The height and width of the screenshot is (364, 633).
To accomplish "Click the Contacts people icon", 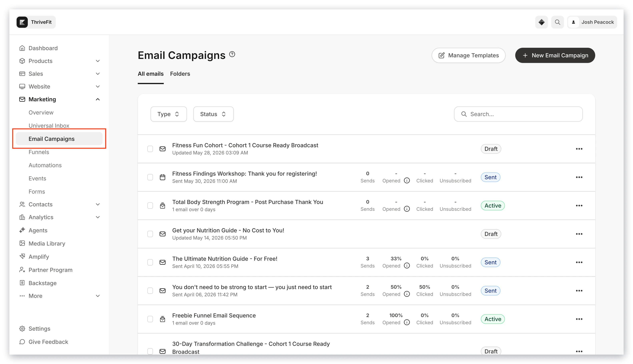I will click(x=22, y=204).
